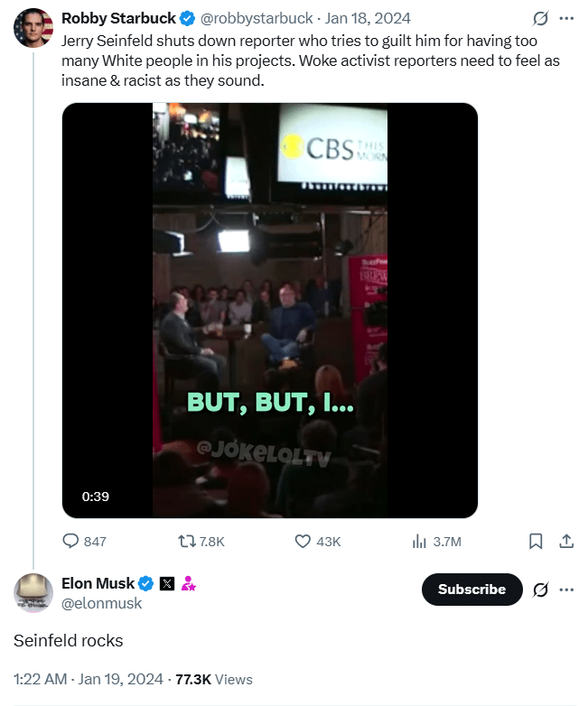Screen dimensions: 588x706
Task: Click Grok icon beside Subscribe button
Action: pyautogui.click(x=541, y=590)
